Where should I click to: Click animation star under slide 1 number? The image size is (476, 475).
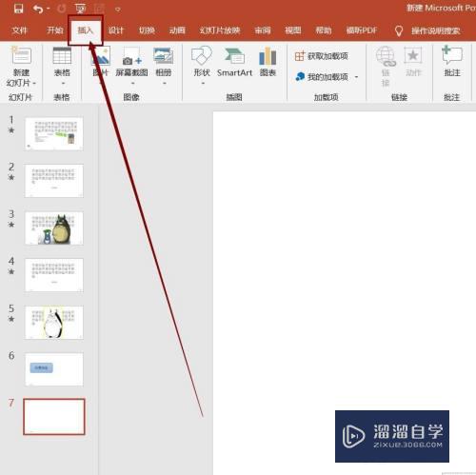(11, 130)
